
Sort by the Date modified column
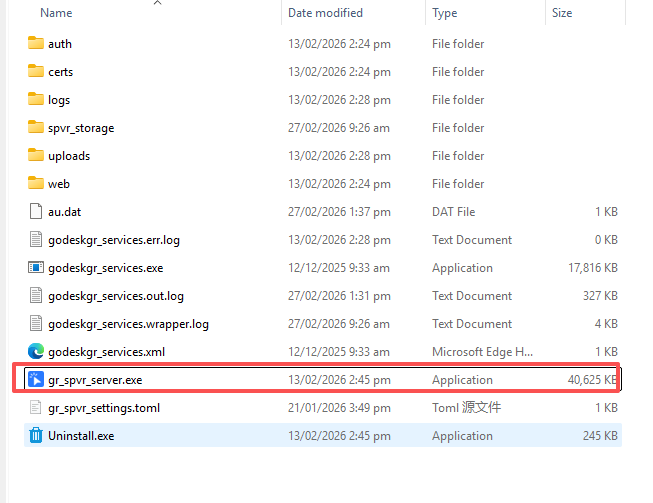point(325,13)
